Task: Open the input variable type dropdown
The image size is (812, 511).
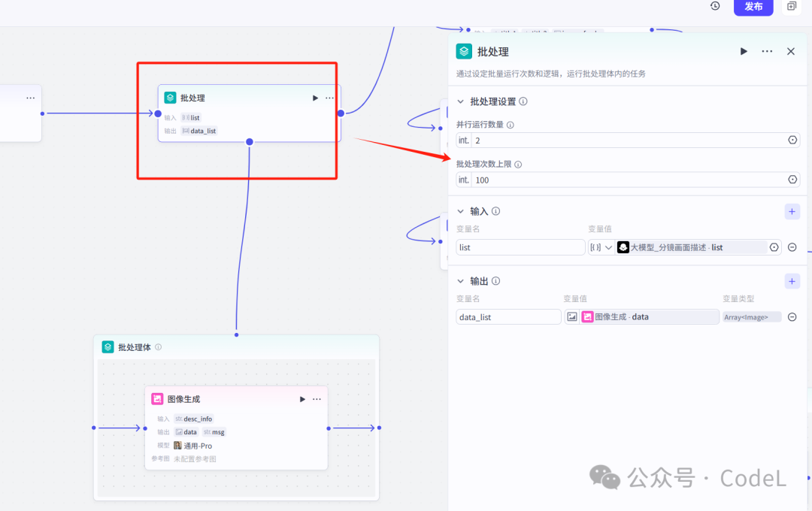Action: [601, 247]
